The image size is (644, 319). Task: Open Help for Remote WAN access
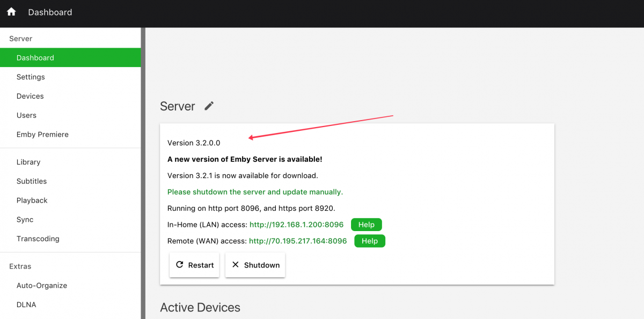(x=370, y=241)
